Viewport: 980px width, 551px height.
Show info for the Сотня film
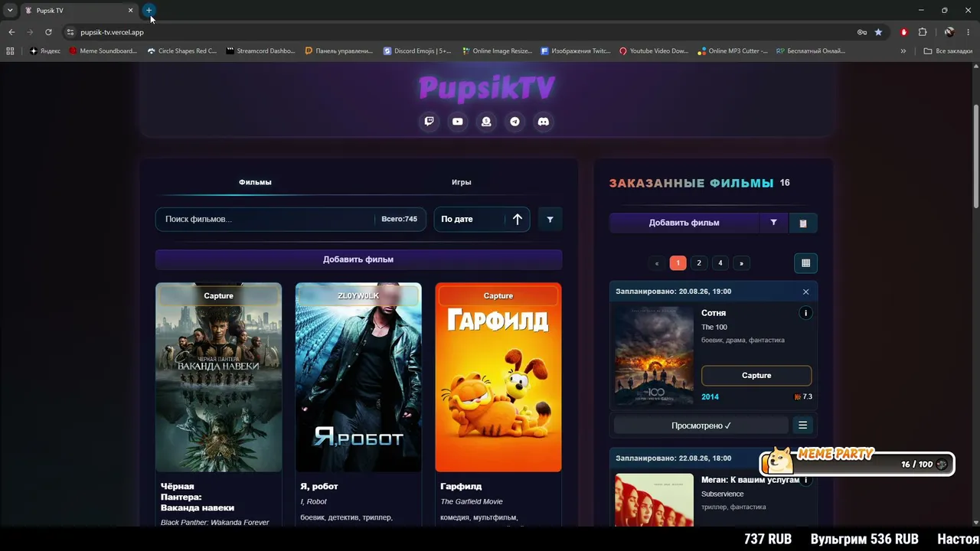click(x=805, y=313)
